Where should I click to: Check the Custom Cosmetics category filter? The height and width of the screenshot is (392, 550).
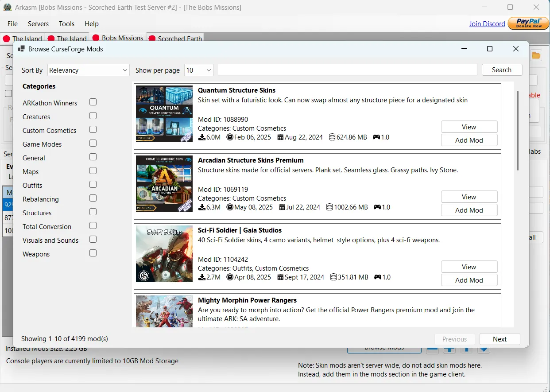point(93,130)
